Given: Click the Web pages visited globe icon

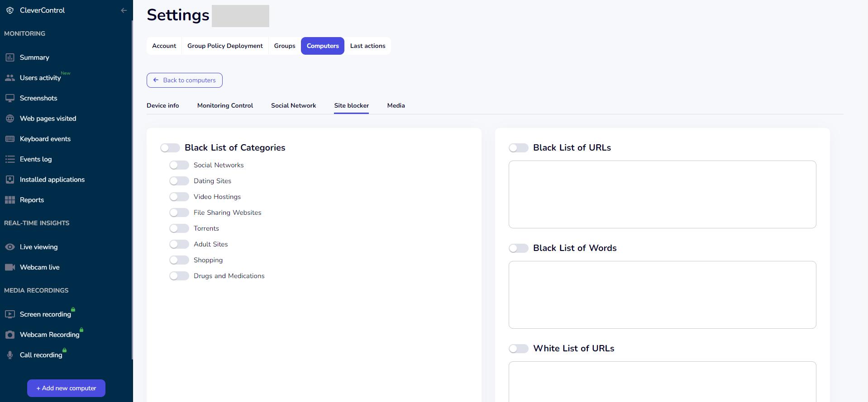Looking at the screenshot, I should pos(10,118).
